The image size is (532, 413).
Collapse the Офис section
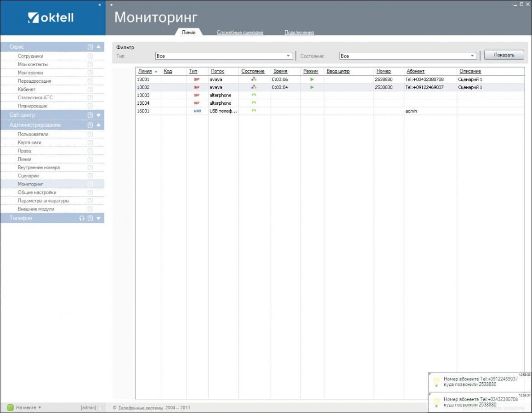coord(98,47)
